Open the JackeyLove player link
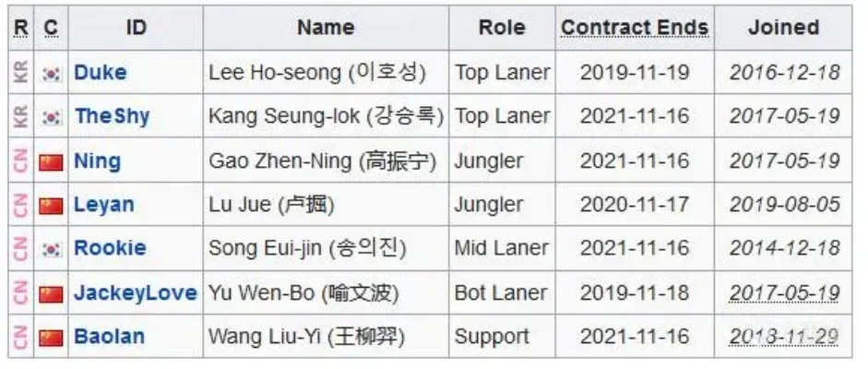Image resolution: width=868 pixels, height=369 pixels. 136,292
